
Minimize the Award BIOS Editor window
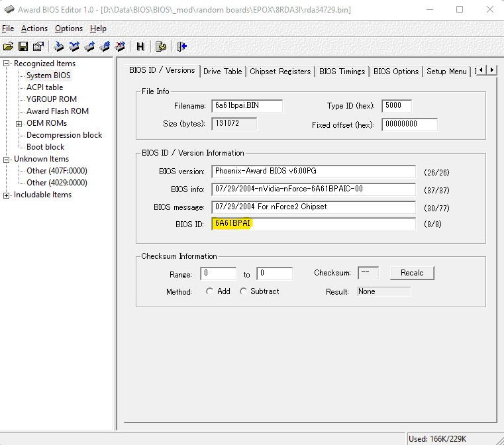coord(430,10)
